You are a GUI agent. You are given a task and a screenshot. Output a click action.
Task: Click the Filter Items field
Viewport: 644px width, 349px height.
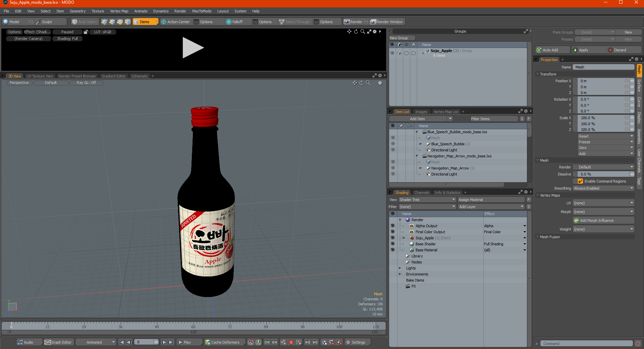pyautogui.click(x=494, y=119)
